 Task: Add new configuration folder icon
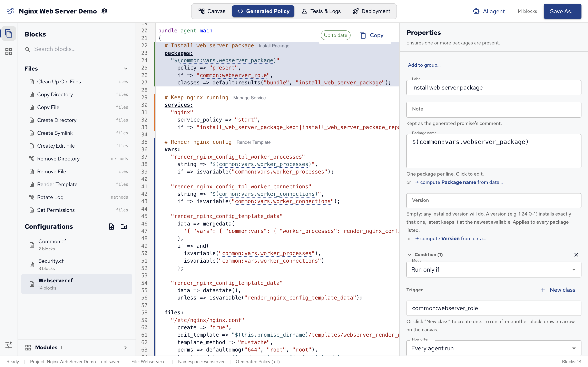124,227
